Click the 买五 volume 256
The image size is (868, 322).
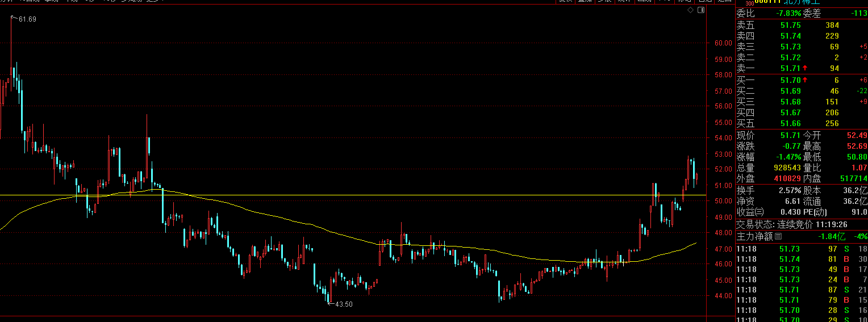tap(832, 124)
